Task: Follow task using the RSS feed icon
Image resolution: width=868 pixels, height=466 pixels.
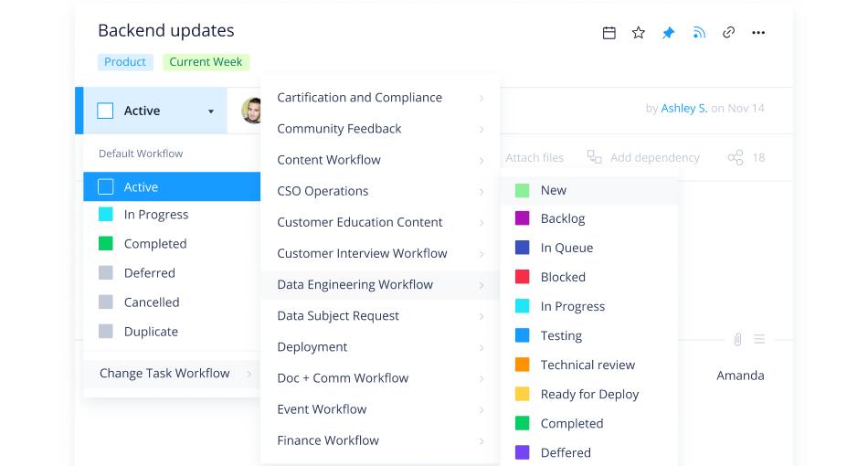Action: (x=699, y=33)
